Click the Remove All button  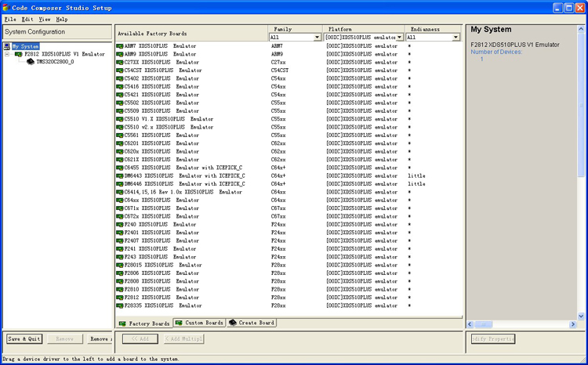pyautogui.click(x=100, y=339)
